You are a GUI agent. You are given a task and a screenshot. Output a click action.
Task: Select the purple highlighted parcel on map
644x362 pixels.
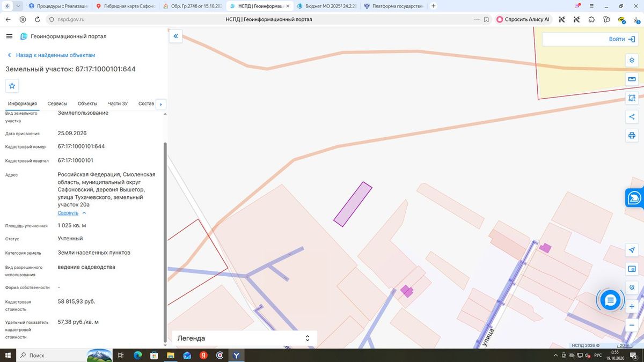click(x=353, y=204)
